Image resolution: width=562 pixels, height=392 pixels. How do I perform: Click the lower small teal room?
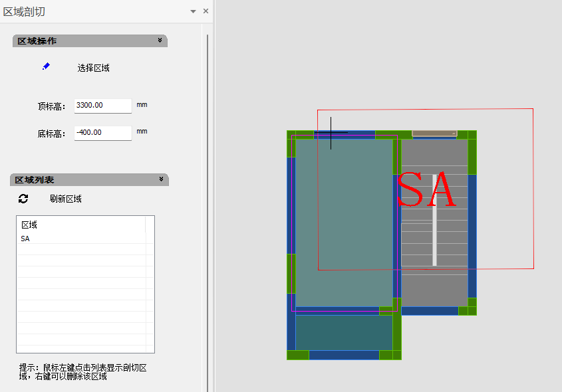coord(343,332)
